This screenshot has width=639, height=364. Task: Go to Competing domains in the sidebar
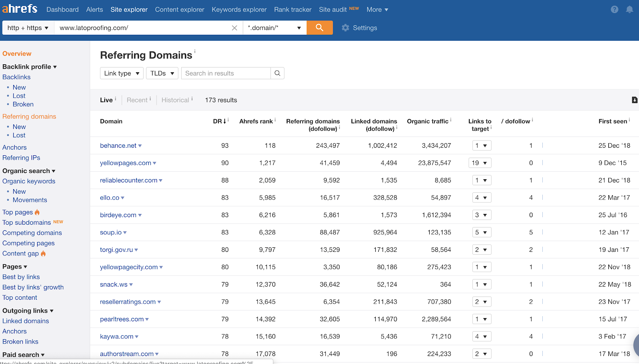tap(32, 233)
